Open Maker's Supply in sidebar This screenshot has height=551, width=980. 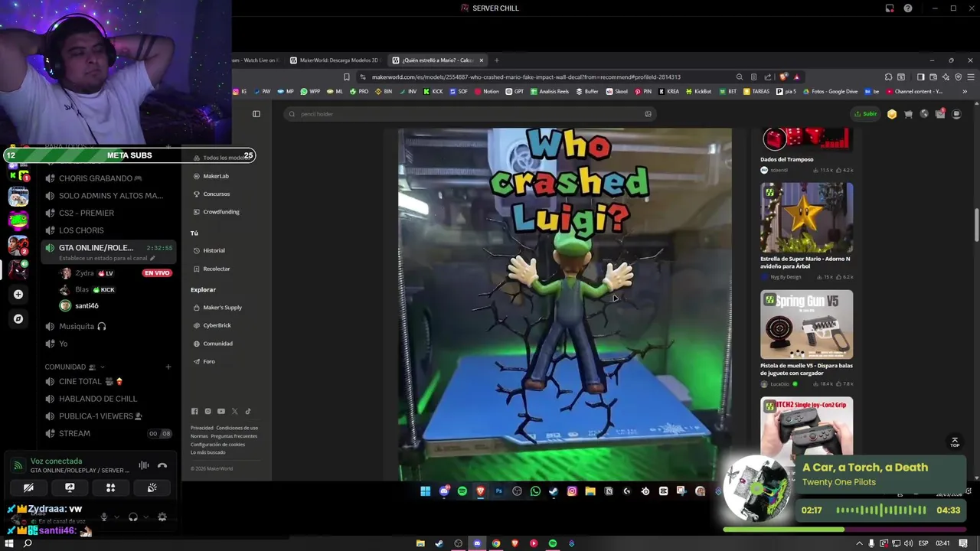click(222, 307)
